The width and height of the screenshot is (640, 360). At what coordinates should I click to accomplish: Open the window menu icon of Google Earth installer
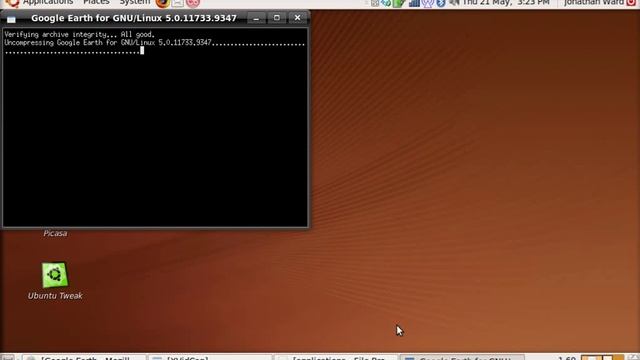click(11, 19)
